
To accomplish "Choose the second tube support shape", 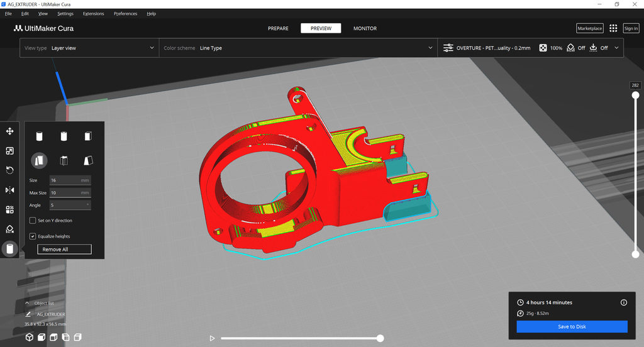I will click(x=64, y=136).
